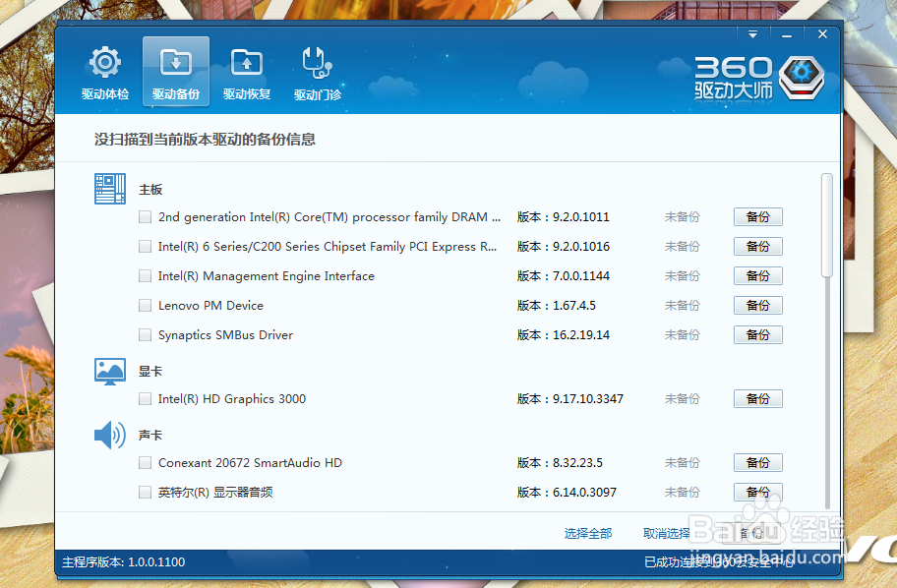Open the title bar dropdown menu arrow
The height and width of the screenshot is (588, 897).
752,34
